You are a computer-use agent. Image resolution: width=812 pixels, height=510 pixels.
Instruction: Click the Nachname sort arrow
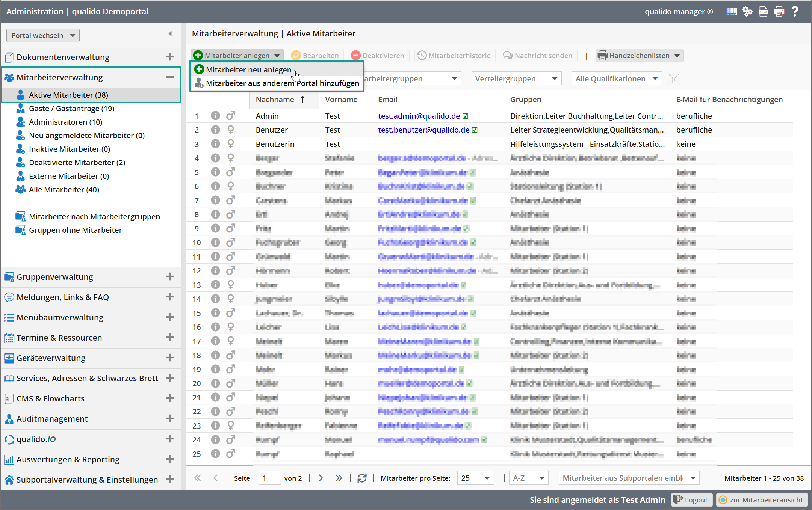[302, 99]
